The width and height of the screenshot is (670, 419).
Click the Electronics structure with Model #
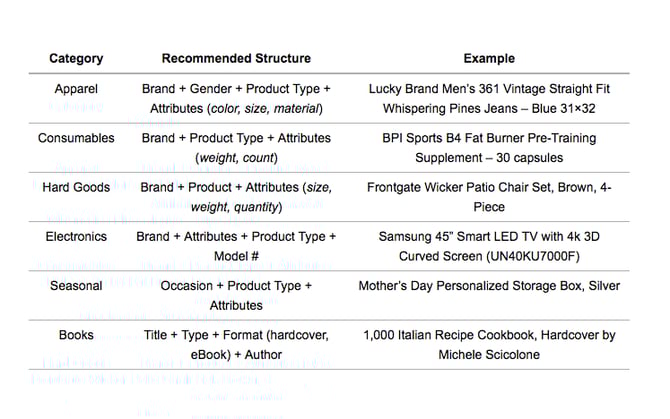click(x=236, y=246)
